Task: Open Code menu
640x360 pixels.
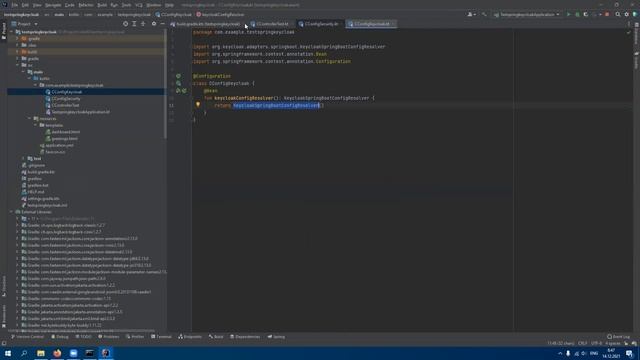Action: coord(69,5)
